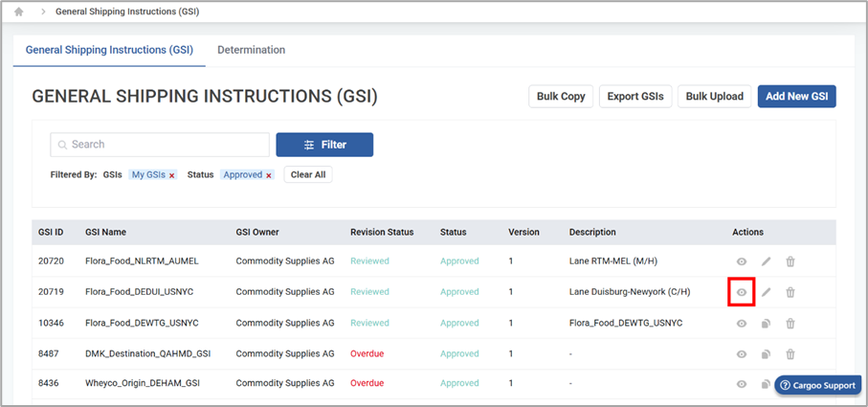Click the My GSIs filter chip label

[148, 174]
